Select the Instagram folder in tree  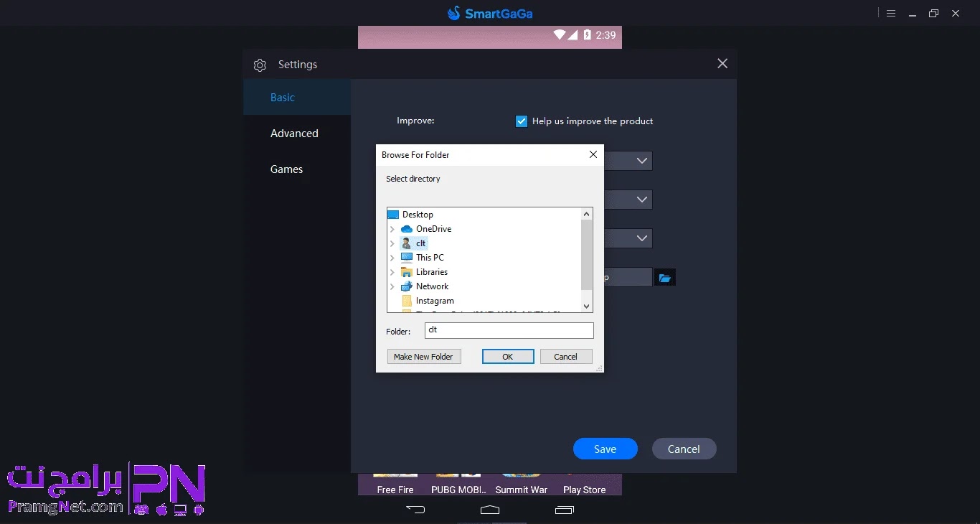pos(435,301)
